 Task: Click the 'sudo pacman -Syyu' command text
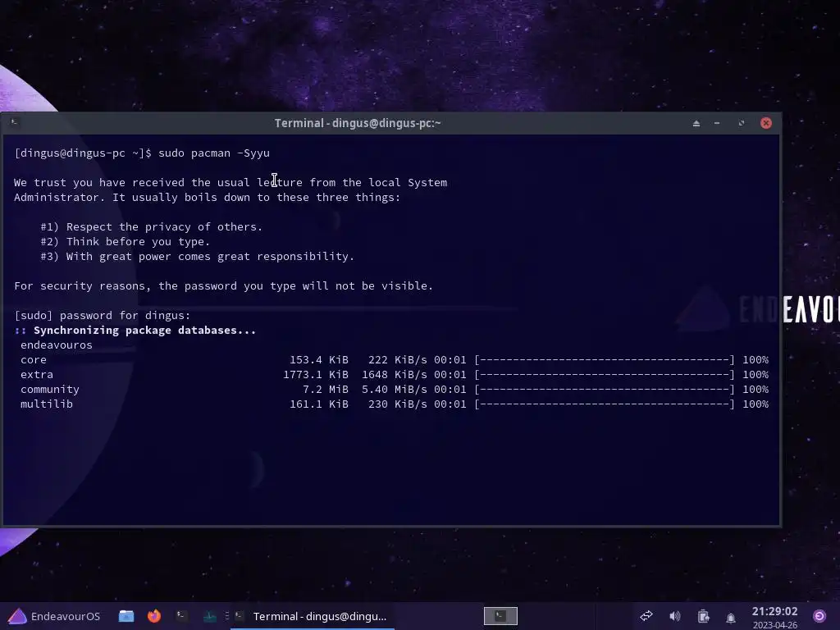pos(214,153)
